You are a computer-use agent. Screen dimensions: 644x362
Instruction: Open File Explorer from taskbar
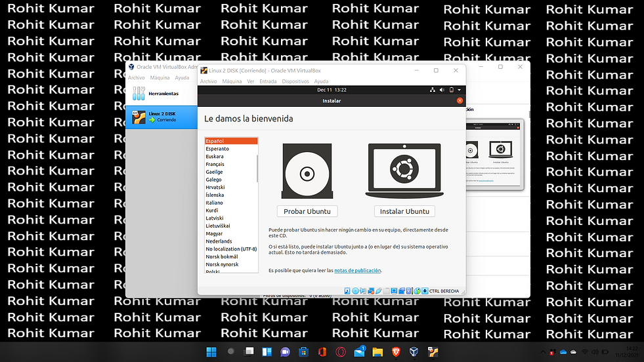(377, 352)
